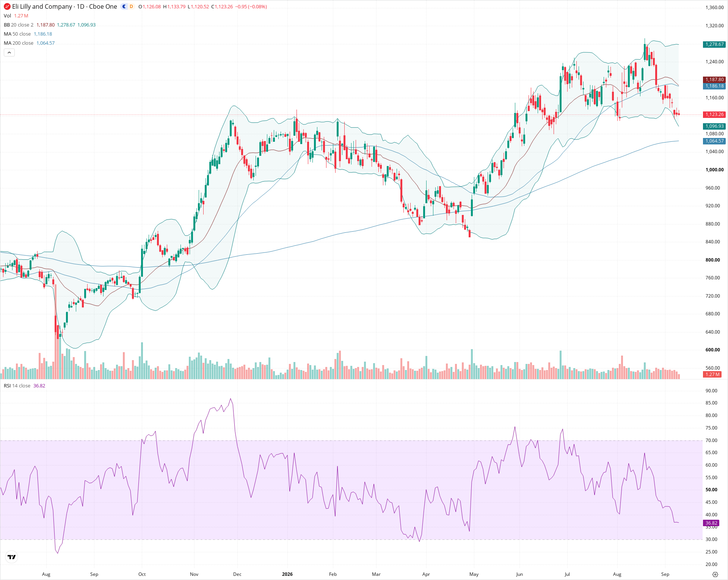Click the Apr label on the time axis
Viewport: 728px width, 580px height.
426,574
